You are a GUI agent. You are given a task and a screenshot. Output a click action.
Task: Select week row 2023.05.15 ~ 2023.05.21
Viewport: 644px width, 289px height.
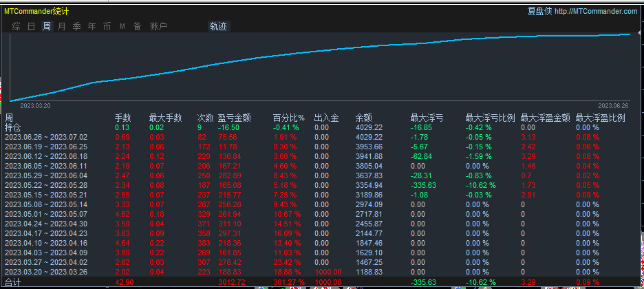pos(321,195)
